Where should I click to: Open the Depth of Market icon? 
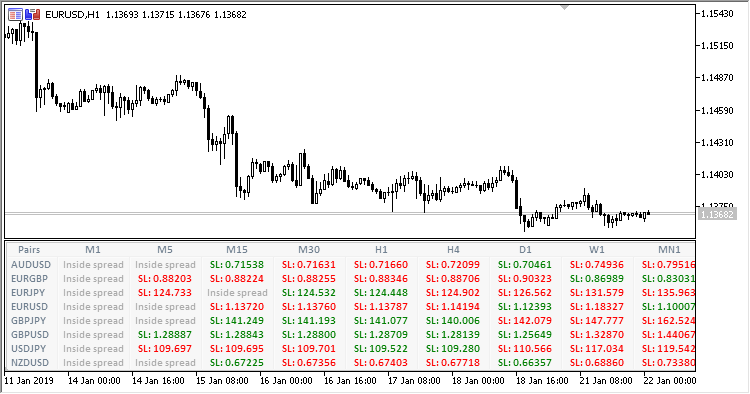coord(15,14)
